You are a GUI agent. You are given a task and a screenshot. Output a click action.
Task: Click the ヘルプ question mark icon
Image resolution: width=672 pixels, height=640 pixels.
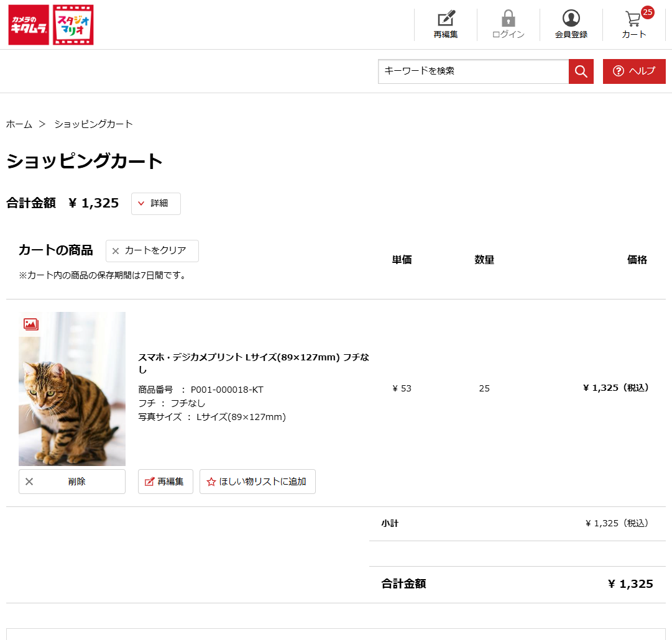(x=617, y=71)
